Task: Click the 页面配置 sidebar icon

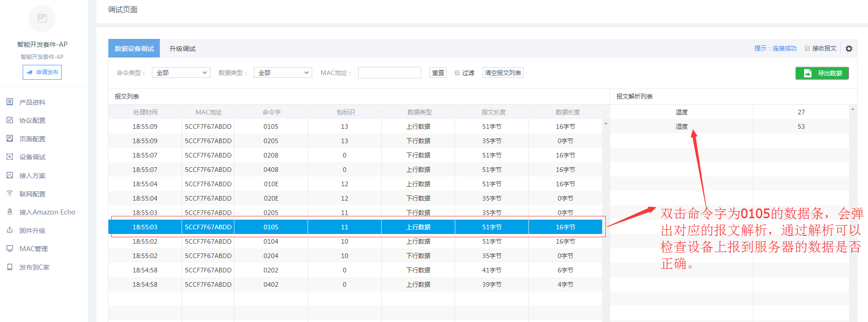Action: [10, 139]
